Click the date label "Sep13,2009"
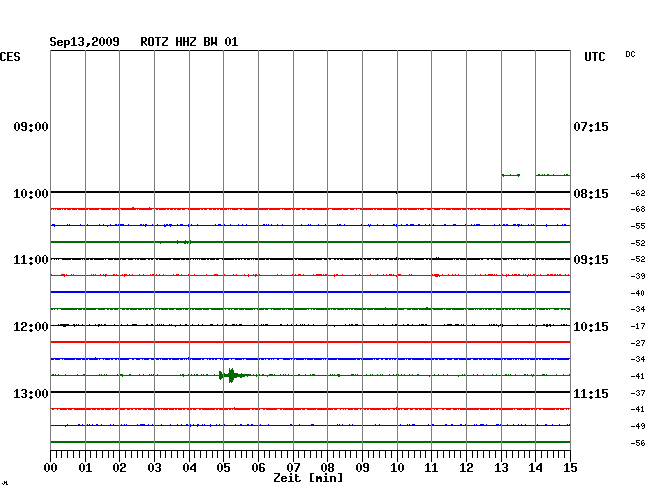Screen dimensions: 650x494 point(84,42)
